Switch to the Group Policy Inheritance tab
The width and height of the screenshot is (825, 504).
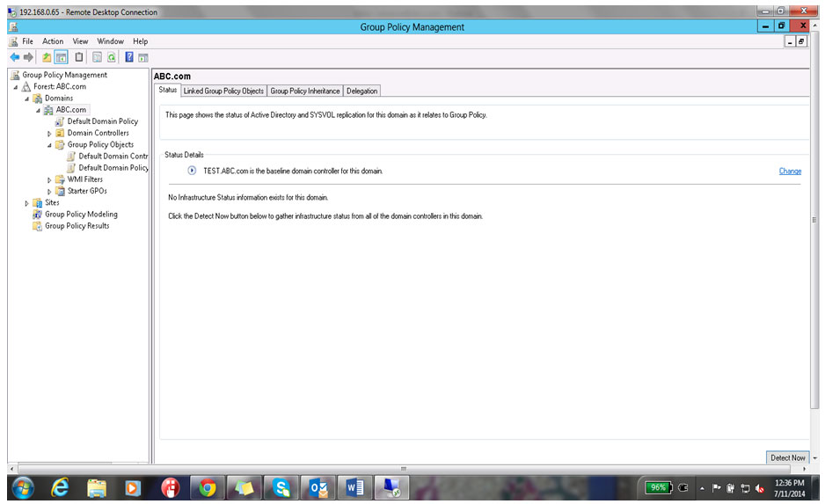(305, 91)
